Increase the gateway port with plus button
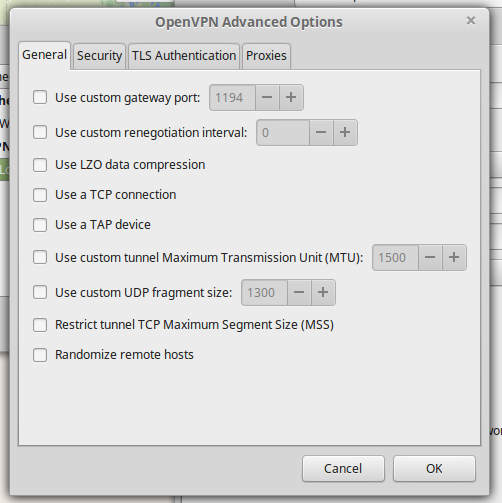 (x=291, y=97)
